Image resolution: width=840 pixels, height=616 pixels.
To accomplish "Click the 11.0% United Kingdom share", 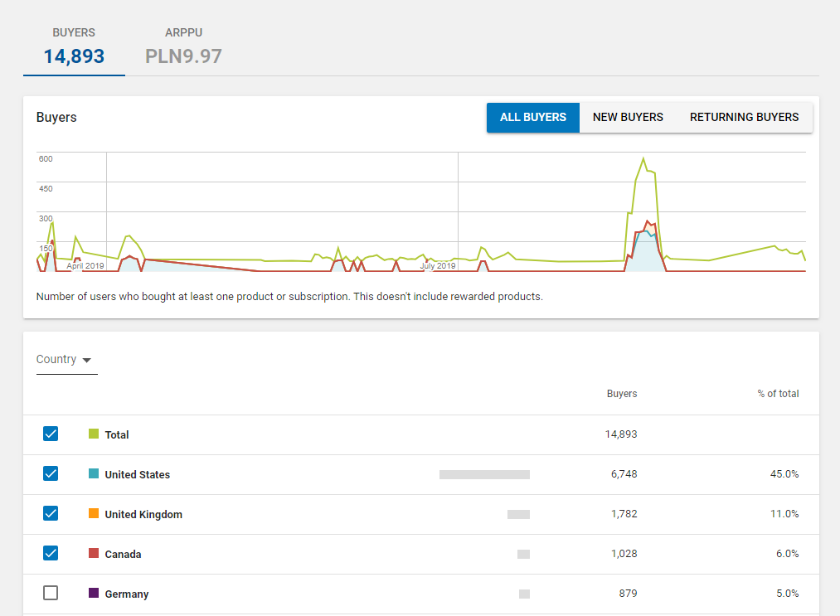I will click(x=784, y=514).
